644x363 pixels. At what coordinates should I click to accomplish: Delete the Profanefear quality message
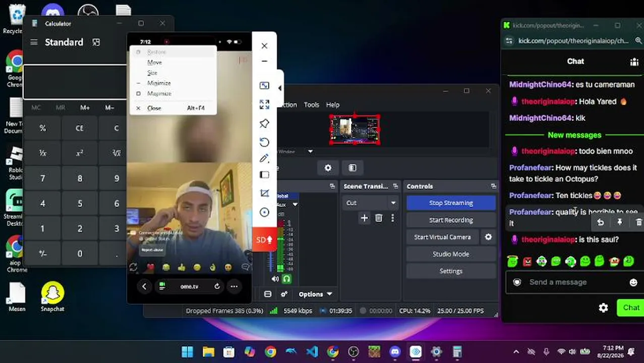tap(639, 222)
